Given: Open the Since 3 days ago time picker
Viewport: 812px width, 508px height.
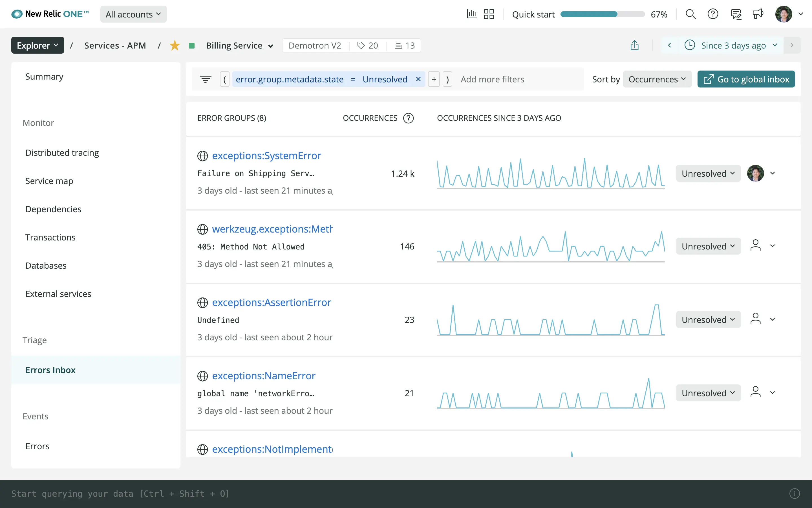Looking at the screenshot, I should click(731, 45).
